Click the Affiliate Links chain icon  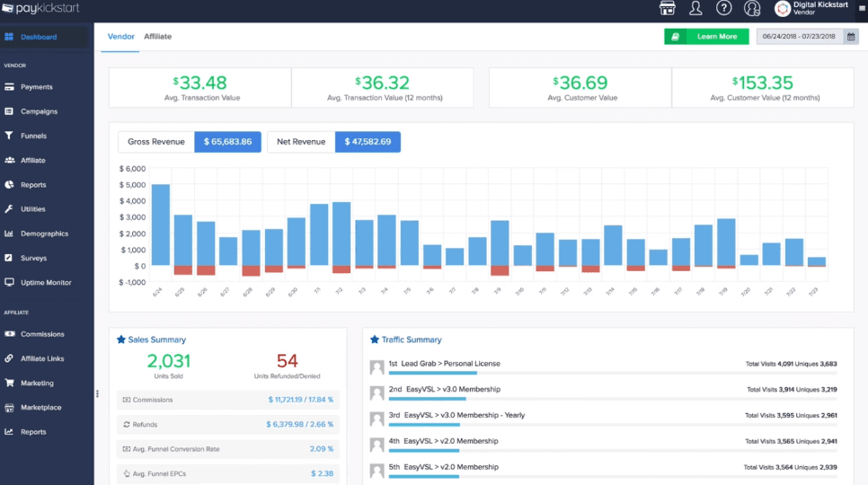point(9,358)
